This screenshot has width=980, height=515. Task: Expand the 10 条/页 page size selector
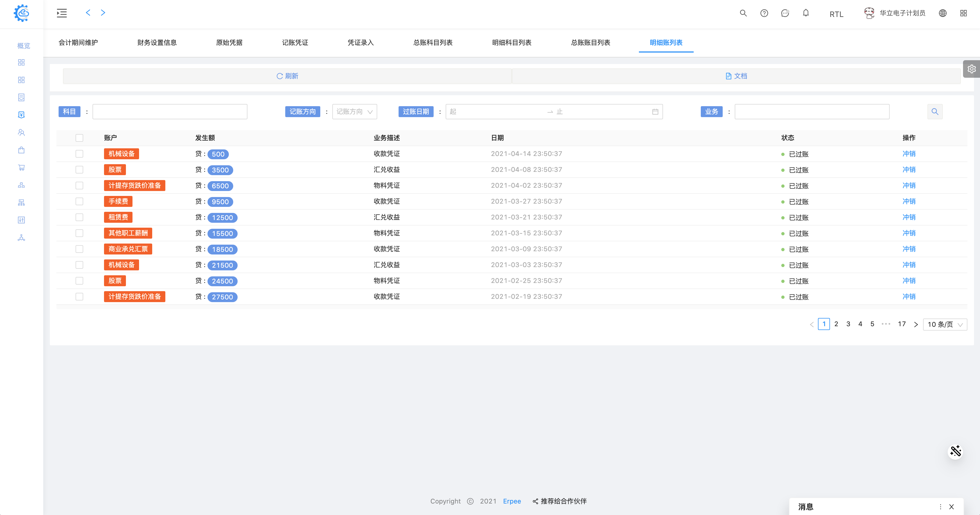(945, 325)
